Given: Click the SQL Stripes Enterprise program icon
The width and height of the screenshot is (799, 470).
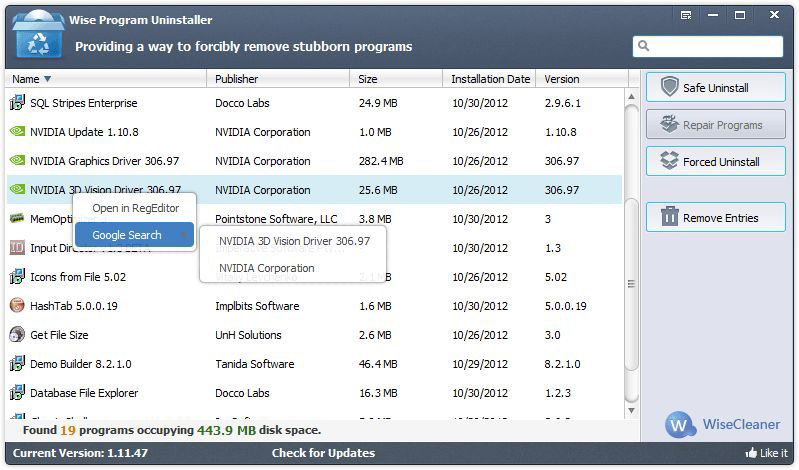Looking at the screenshot, I should click(x=17, y=102).
